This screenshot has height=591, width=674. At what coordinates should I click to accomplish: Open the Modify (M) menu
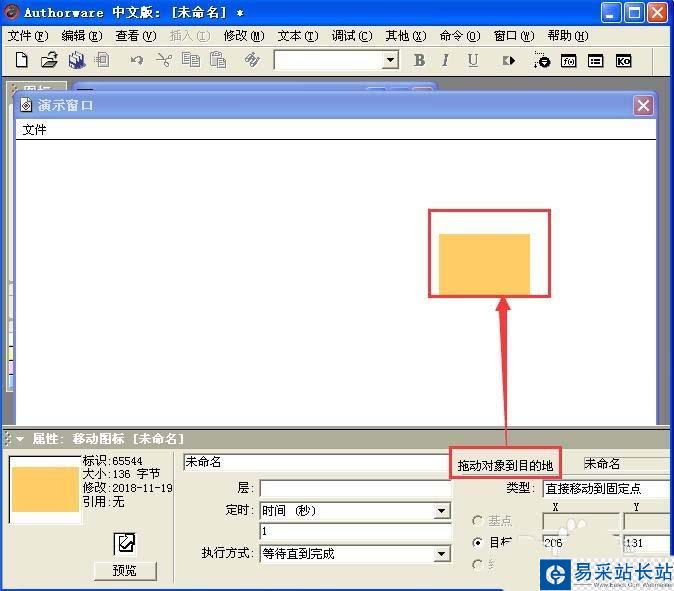pos(244,36)
